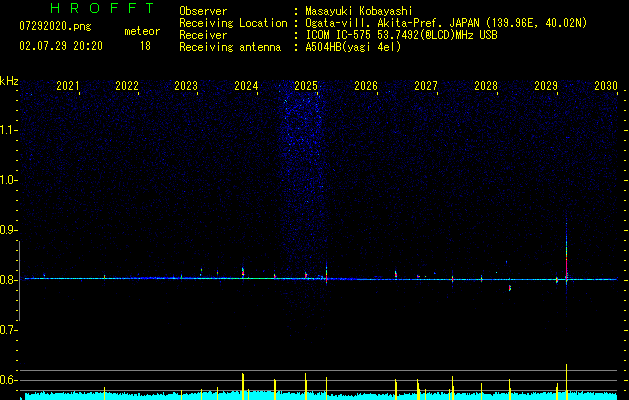The width and height of the screenshot is (629, 400).
Task: Click the 2026 time axis marker
Action: [x=366, y=86]
